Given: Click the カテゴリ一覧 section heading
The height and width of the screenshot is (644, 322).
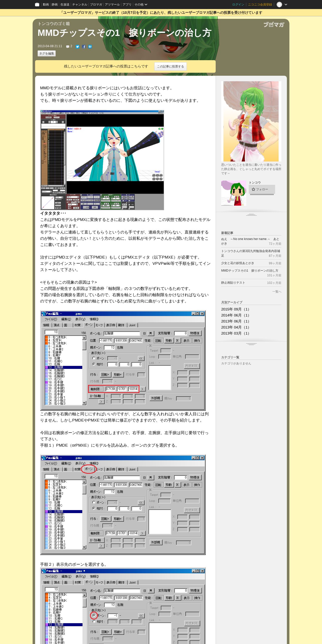Looking at the screenshot, I should point(230,357).
